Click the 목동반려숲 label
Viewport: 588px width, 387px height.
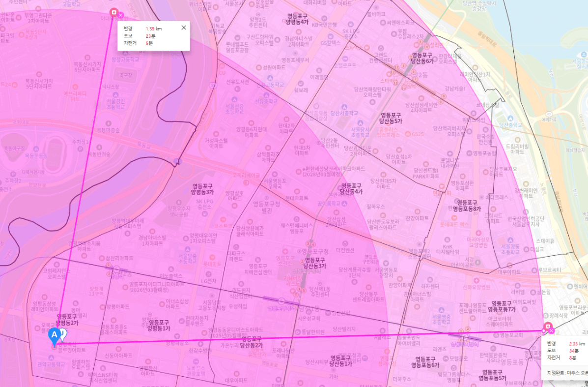click(x=99, y=154)
